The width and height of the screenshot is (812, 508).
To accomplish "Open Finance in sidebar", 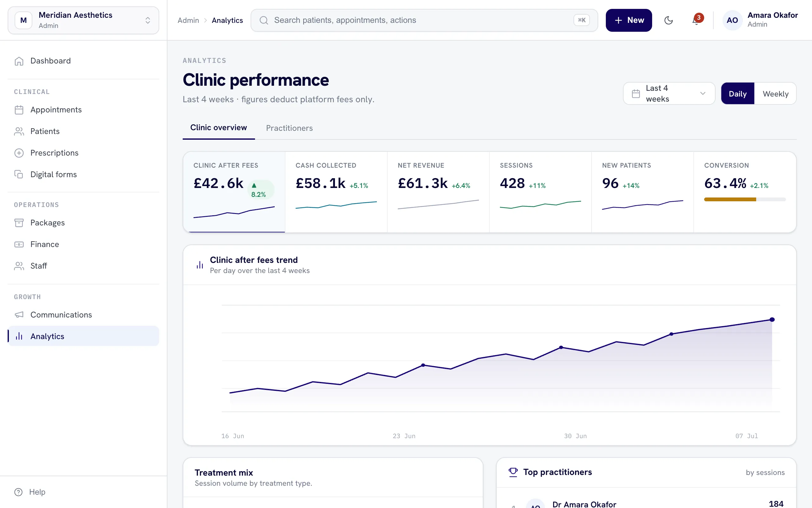I will pos(83,244).
